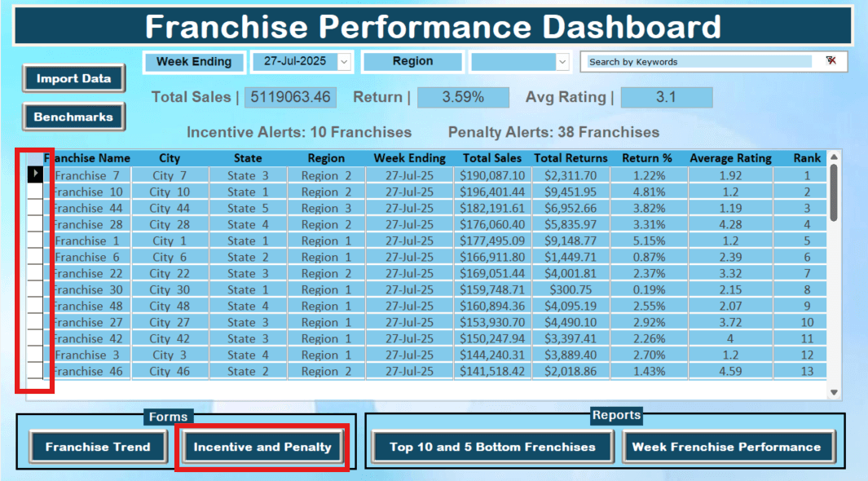
Task: Select the Franchise 7 record selector
Action: (35, 174)
